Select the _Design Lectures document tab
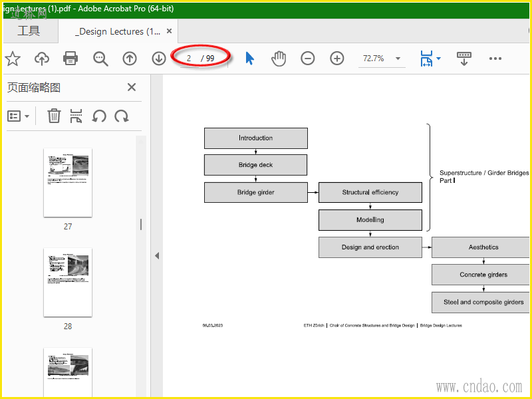Screen dimensions: 532x399 click(x=118, y=31)
